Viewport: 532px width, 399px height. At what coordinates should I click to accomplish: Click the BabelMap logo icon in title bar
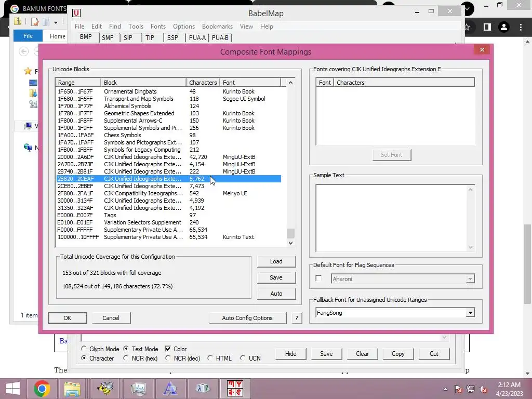pos(76,13)
